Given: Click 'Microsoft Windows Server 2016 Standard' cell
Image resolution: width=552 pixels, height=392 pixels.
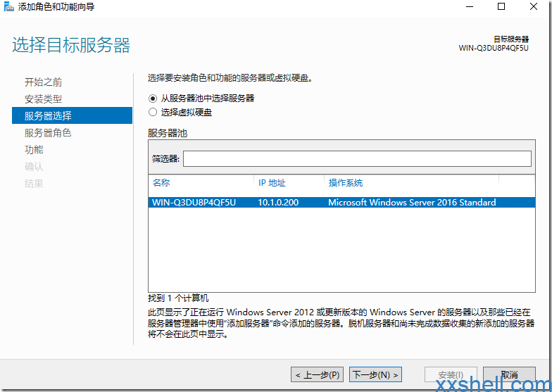Looking at the screenshot, I should [412, 203].
